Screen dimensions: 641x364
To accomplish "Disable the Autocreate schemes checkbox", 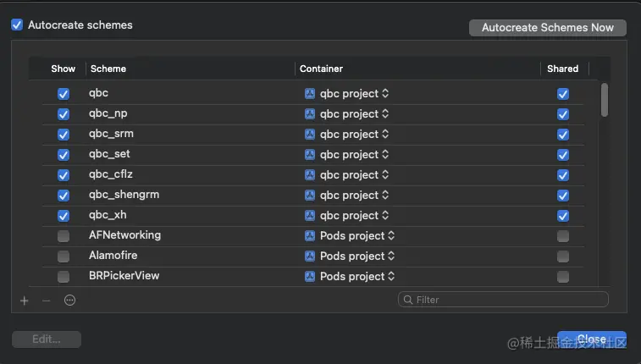I will 17,25.
